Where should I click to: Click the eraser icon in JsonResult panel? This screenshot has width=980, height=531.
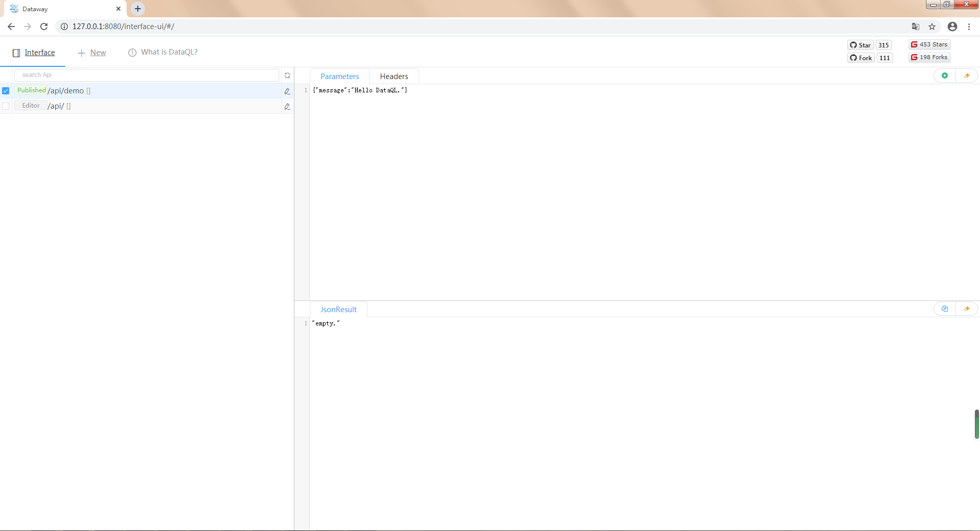[967, 309]
